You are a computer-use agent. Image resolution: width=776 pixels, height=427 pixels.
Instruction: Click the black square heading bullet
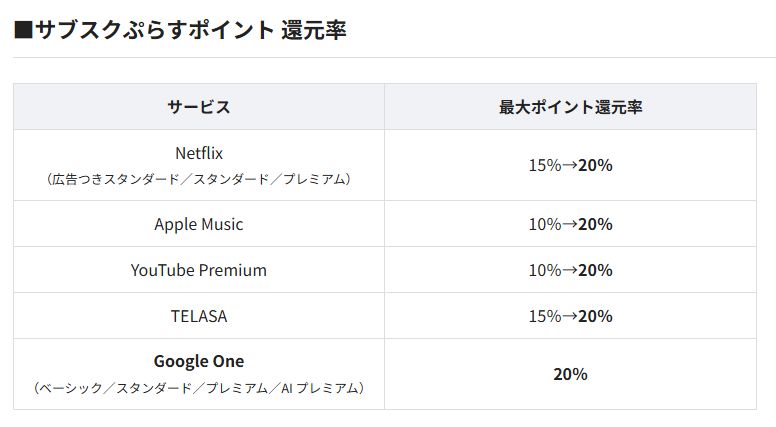pos(23,30)
